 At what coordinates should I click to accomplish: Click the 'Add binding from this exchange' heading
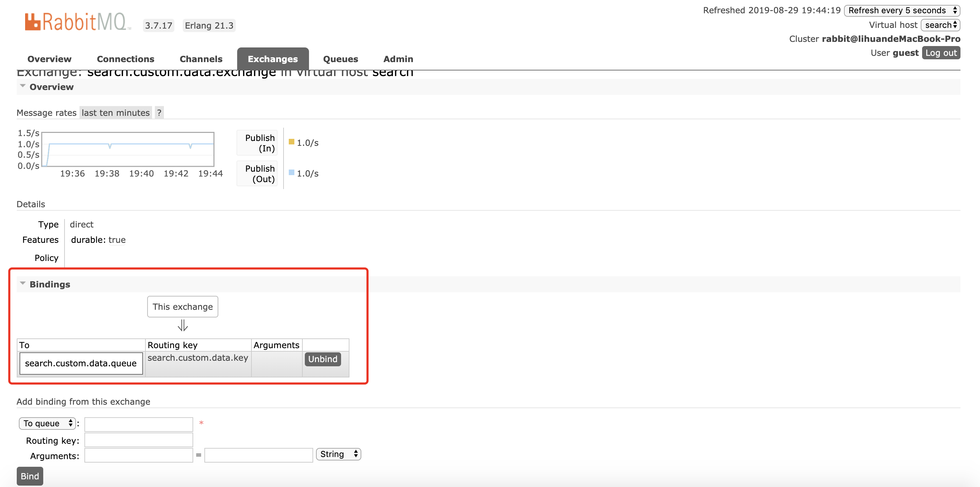coord(83,402)
